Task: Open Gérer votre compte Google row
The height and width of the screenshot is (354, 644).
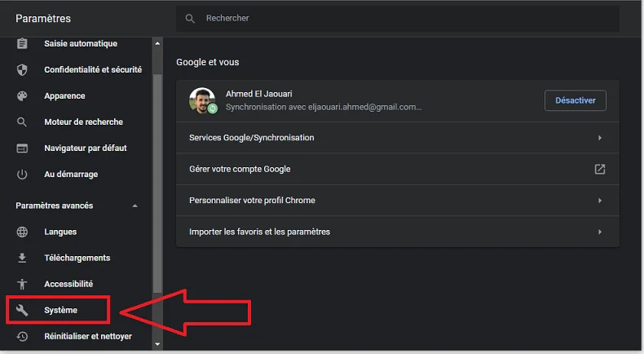Action: [398, 169]
